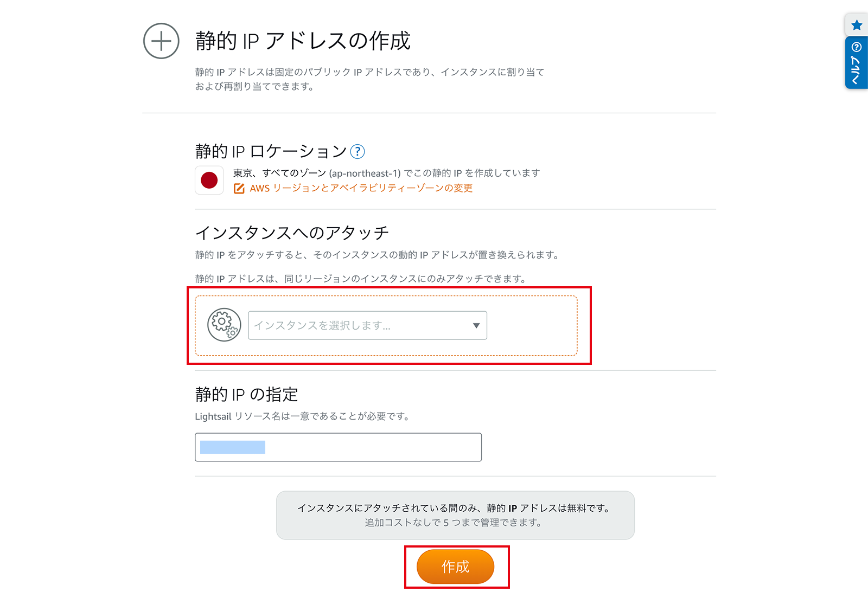Screen dimensions: 868x605
Task: Click the plus circle icon beside the page title
Action: 161,41
